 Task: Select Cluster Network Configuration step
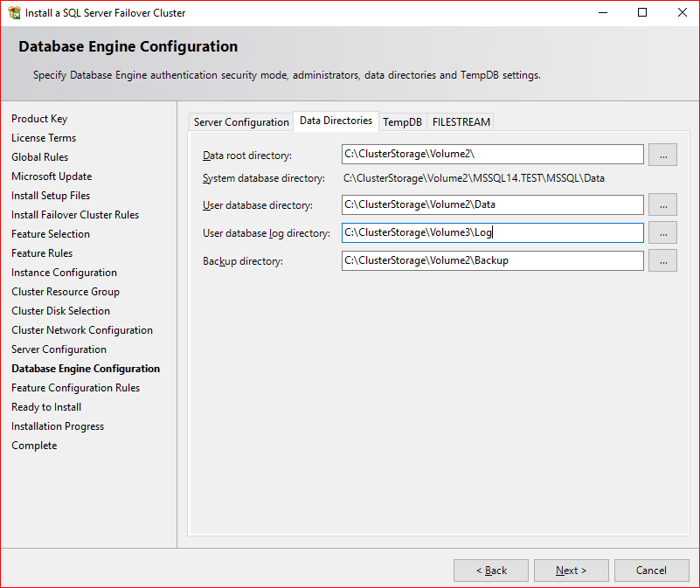point(82,330)
